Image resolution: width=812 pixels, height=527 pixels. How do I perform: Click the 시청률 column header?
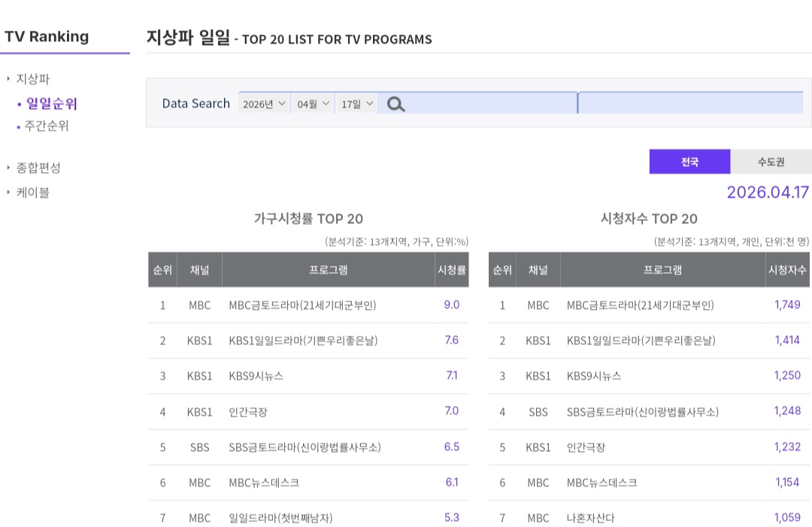pyautogui.click(x=452, y=270)
